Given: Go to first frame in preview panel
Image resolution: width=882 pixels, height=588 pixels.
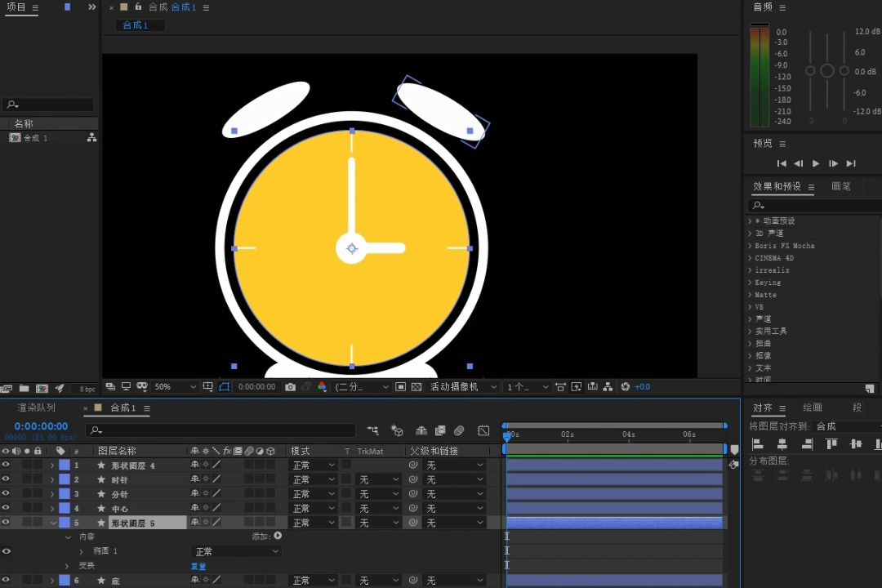Looking at the screenshot, I should click(782, 163).
